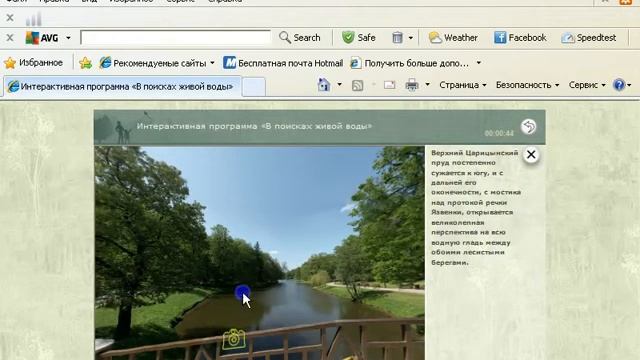This screenshot has width=640, height=360.
Task: Click the RSS feeds icon
Action: 358,85
